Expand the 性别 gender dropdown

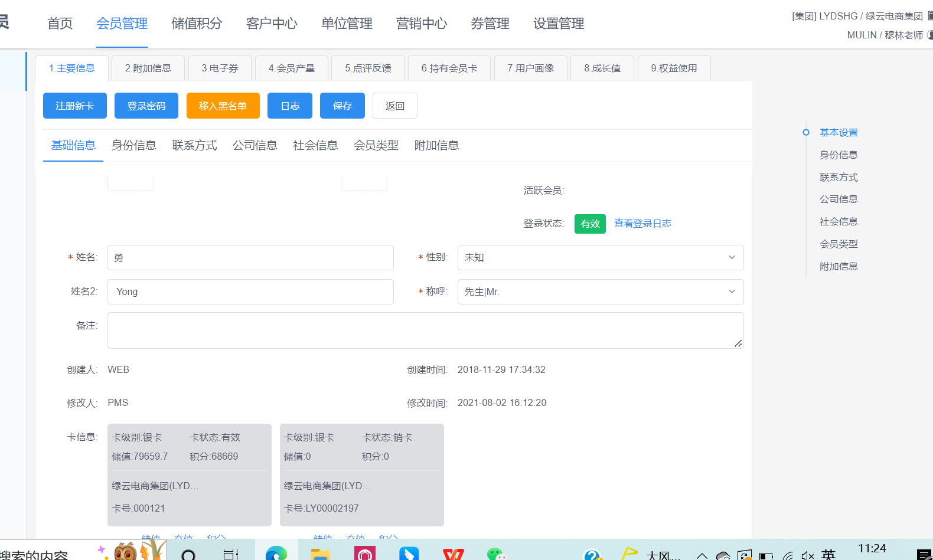[600, 257]
